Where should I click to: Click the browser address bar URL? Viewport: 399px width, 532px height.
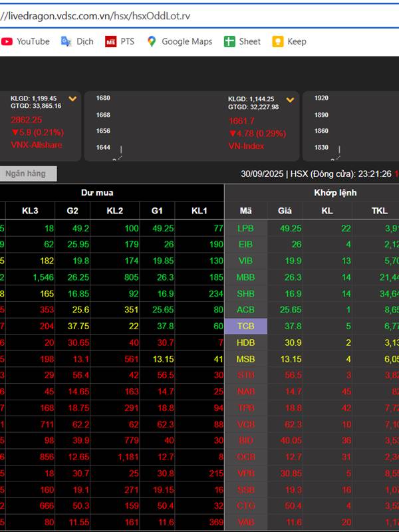(x=100, y=16)
